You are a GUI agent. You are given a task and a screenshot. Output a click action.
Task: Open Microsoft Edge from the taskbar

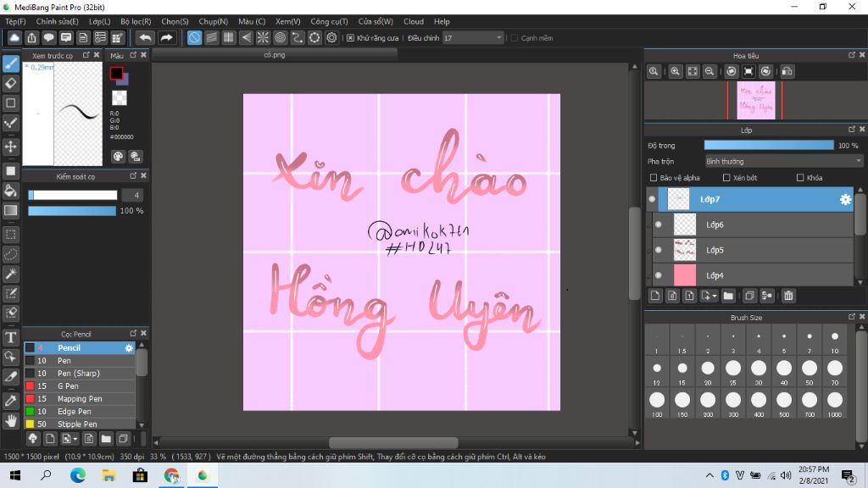coord(78,475)
